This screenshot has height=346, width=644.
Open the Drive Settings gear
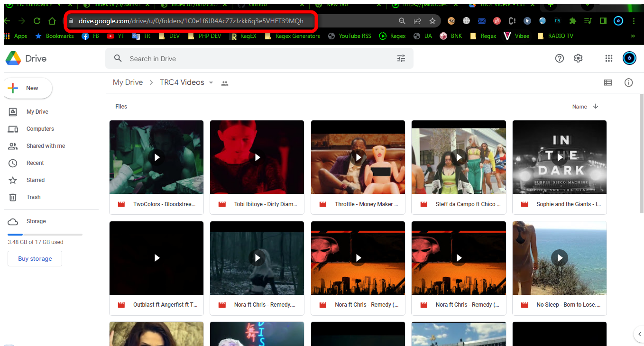coord(578,58)
